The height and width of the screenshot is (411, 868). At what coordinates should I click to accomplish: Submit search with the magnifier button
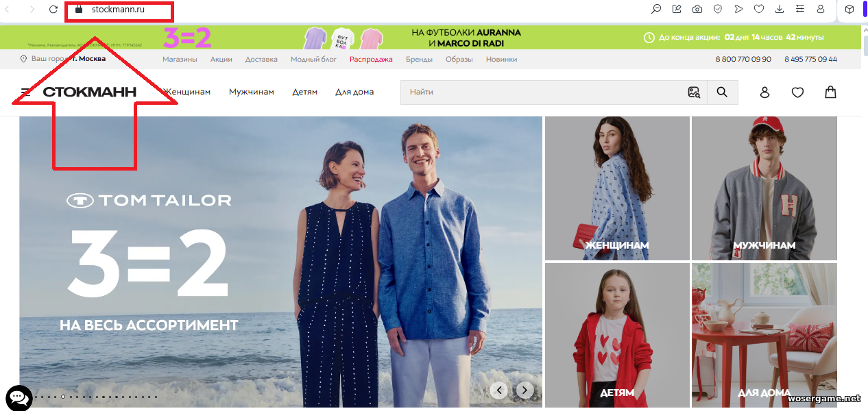(722, 92)
